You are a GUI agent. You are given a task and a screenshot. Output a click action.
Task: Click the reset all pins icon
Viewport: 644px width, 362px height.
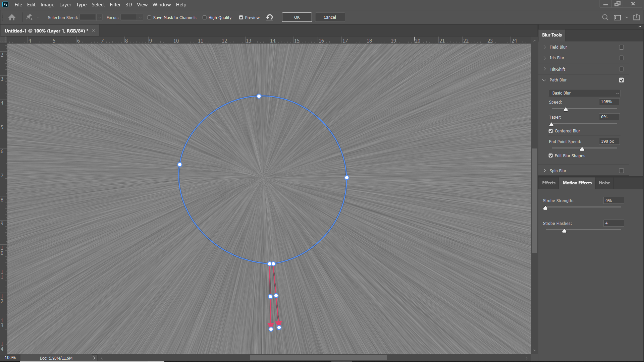pyautogui.click(x=269, y=17)
